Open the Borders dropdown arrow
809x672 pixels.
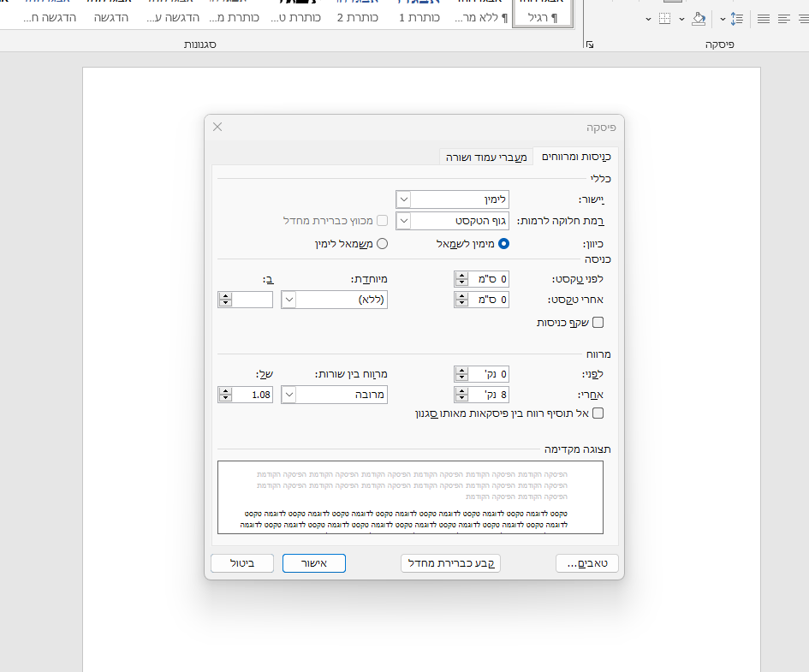click(648, 20)
